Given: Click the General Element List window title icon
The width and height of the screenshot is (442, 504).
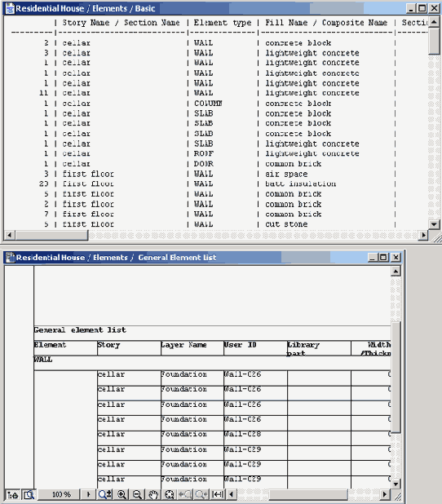Looking at the screenshot, I should click(x=11, y=258).
